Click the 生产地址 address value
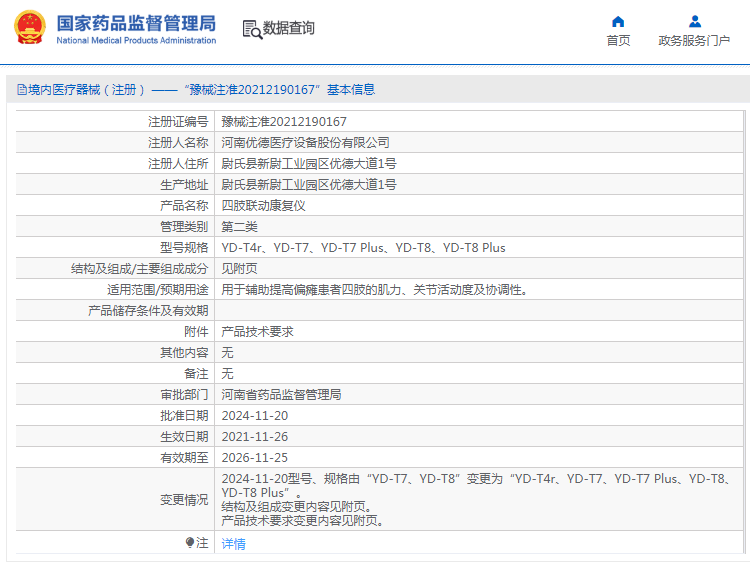The height and width of the screenshot is (564, 750). pyautogui.click(x=309, y=185)
